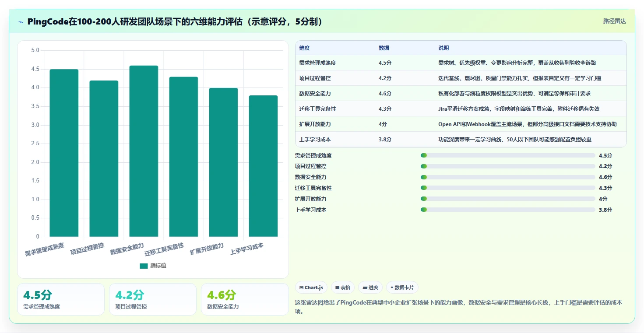Open the 4.2分 项目过程管控 data card
The image size is (644, 333).
pyautogui.click(x=153, y=299)
